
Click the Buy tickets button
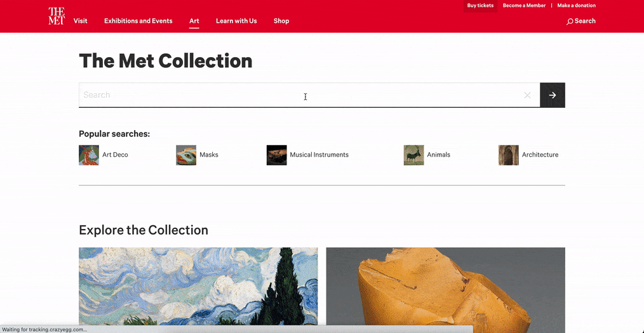(x=481, y=6)
